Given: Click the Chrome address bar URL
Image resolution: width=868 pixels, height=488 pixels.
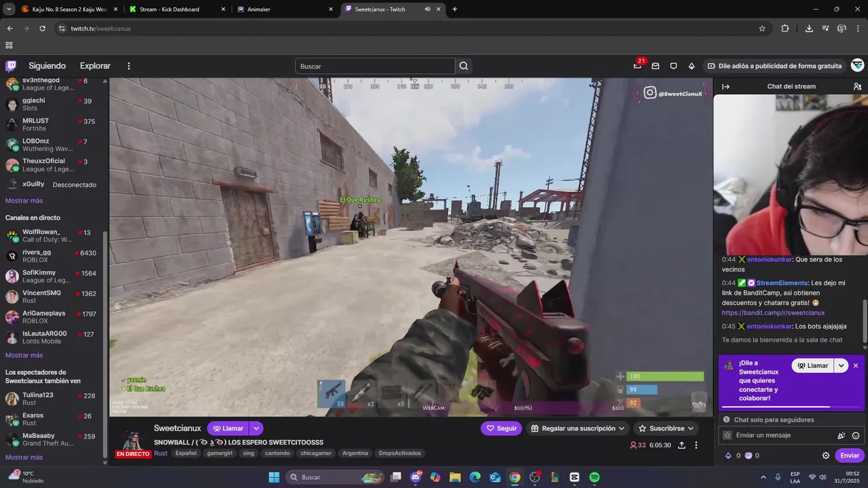Looking at the screenshot, I should click(x=101, y=28).
